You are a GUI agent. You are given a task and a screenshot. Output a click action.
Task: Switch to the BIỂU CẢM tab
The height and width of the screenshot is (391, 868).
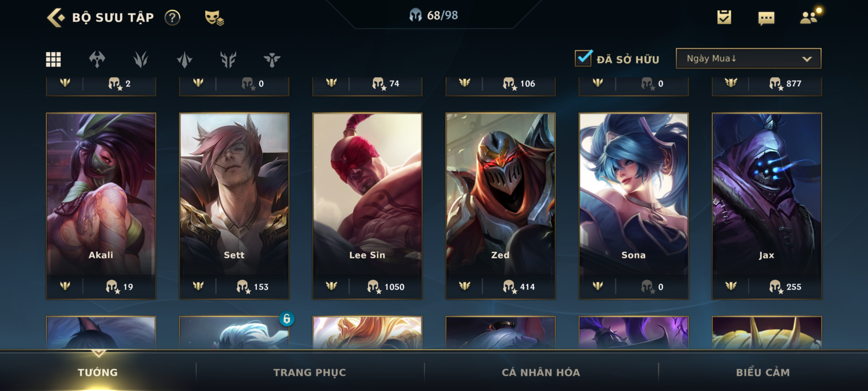click(763, 372)
